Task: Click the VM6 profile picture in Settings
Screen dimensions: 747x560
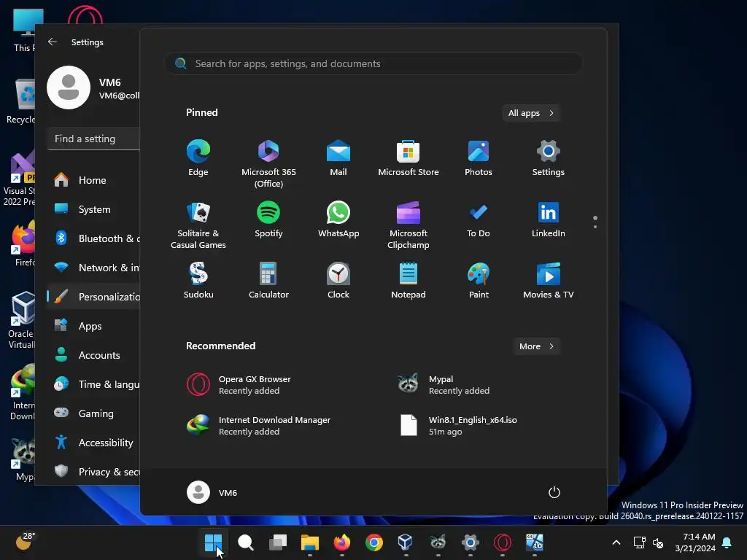Action: point(69,87)
